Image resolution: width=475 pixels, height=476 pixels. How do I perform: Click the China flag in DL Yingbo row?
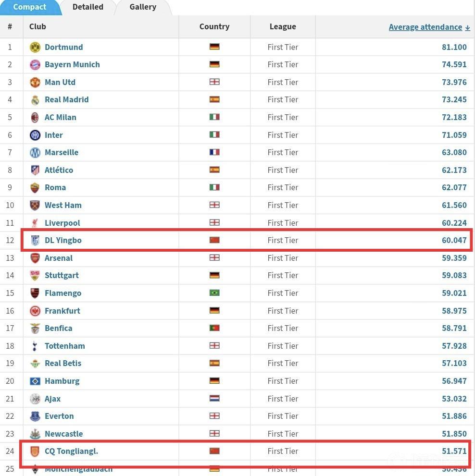click(214, 240)
